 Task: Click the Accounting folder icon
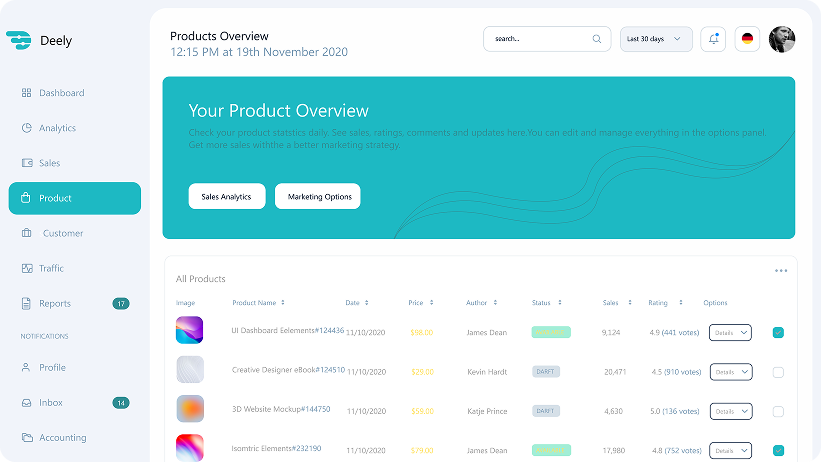click(27, 437)
